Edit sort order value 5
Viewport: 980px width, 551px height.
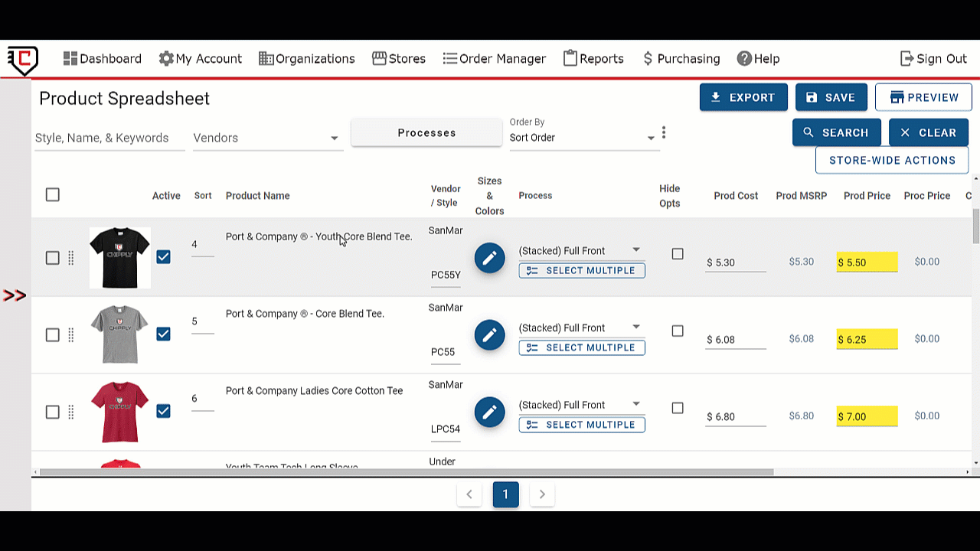(202, 322)
